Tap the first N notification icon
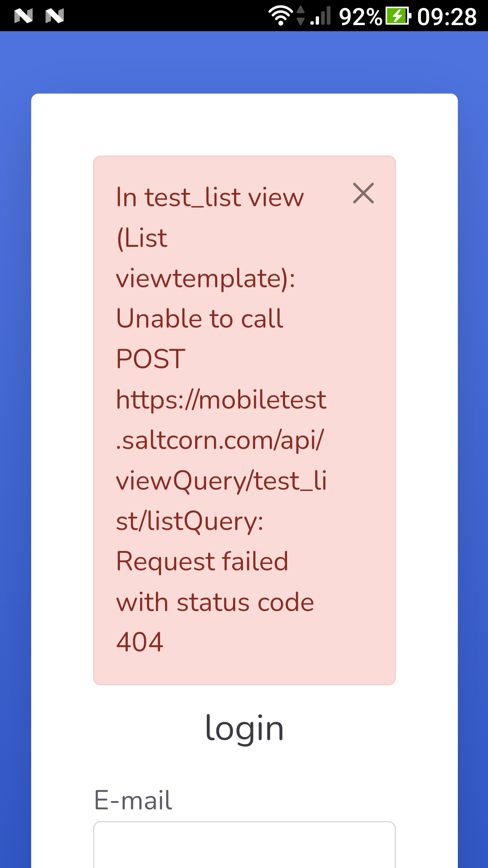This screenshot has width=488, height=868. 23,15
